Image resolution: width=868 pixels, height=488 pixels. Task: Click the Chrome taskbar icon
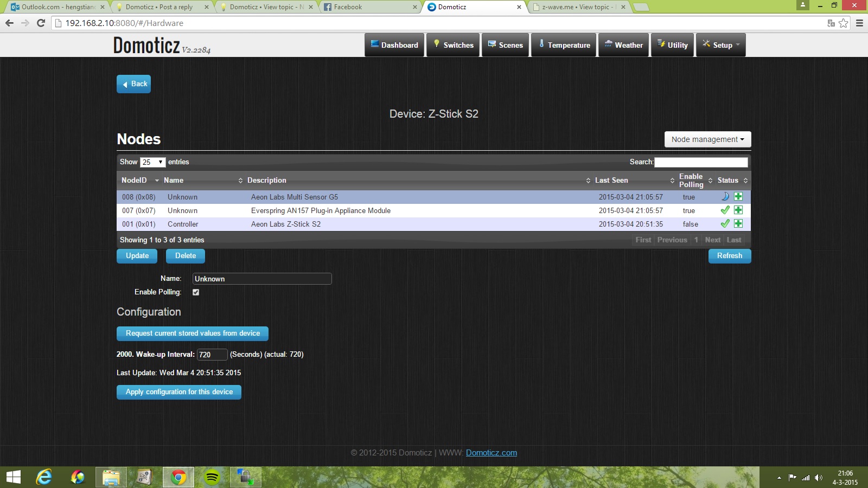178,477
